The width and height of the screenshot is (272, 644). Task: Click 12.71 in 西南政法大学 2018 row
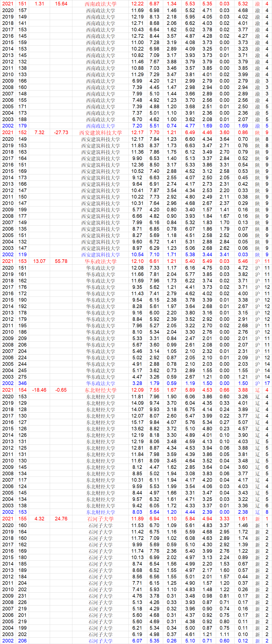coord(137,23)
